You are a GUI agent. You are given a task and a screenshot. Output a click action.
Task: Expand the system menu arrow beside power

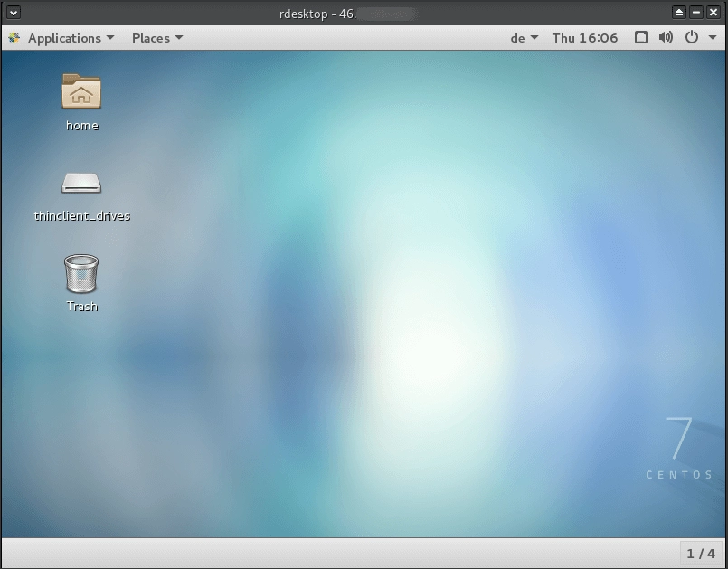pos(713,38)
